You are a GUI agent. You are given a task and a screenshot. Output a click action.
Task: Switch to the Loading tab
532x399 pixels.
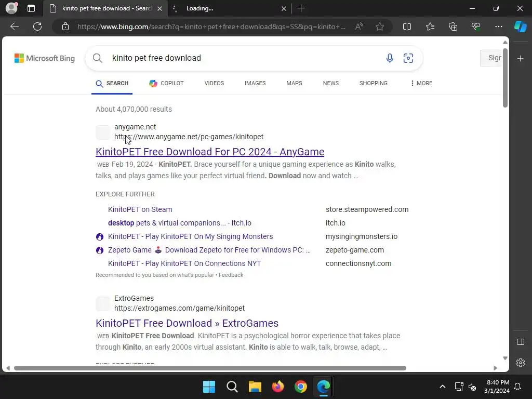[x=230, y=8]
